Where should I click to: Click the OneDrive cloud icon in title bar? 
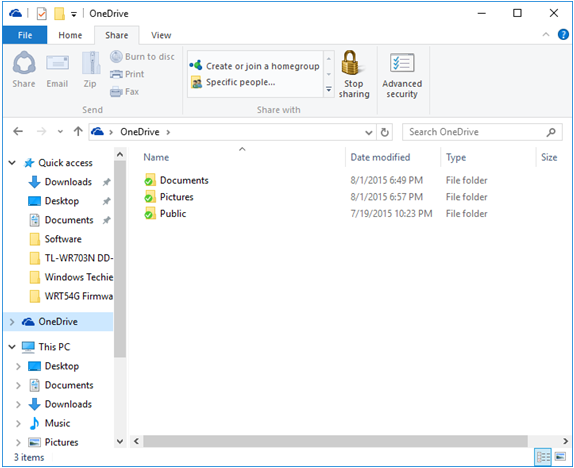[15, 14]
